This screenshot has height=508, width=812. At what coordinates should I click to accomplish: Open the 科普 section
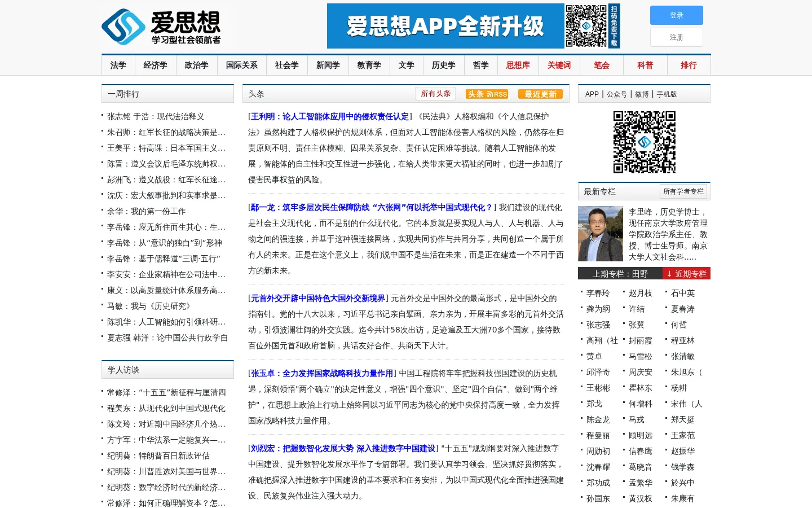(x=645, y=65)
